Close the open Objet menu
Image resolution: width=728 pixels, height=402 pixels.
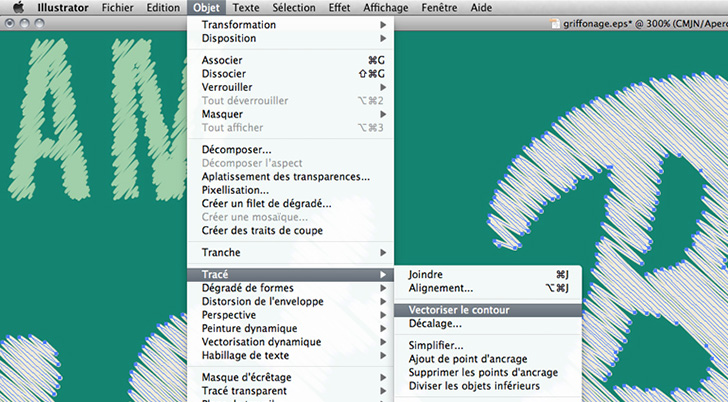(207, 7)
